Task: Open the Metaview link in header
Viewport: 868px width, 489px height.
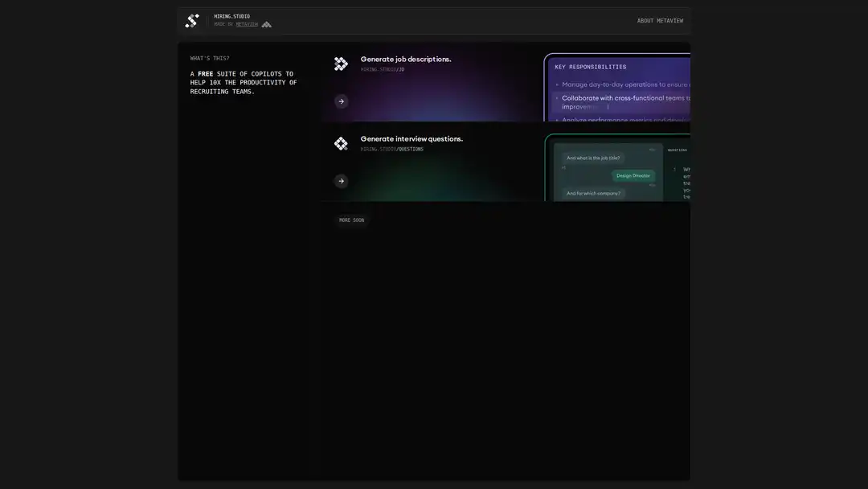Action: click(247, 24)
